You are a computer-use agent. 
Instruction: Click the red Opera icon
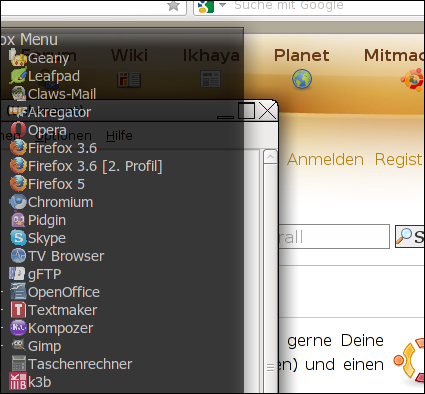click(x=18, y=130)
